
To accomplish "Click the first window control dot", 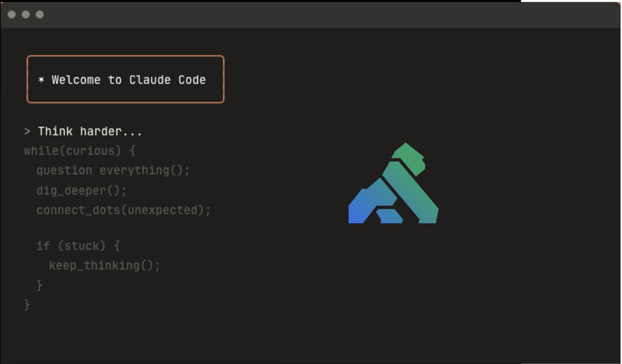I will [12, 15].
